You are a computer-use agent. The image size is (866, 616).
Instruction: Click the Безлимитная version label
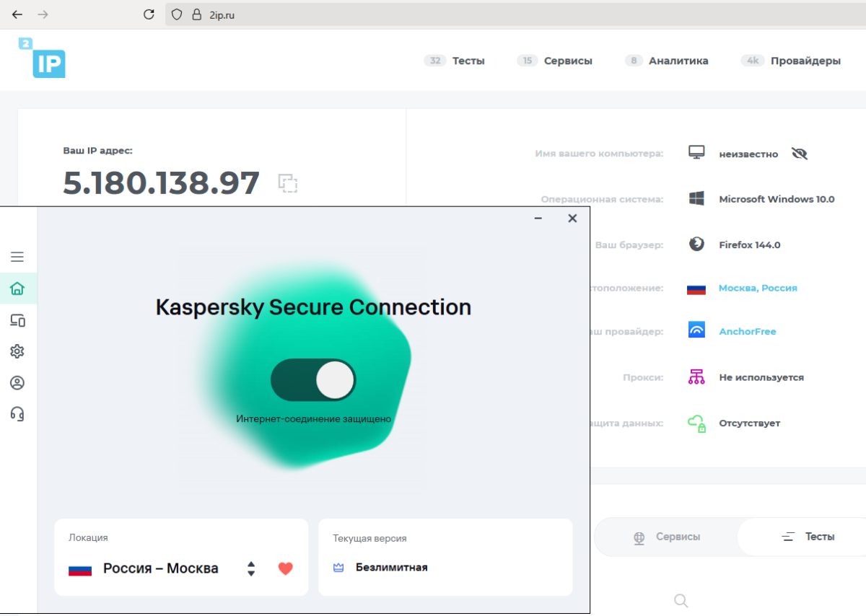[392, 568]
